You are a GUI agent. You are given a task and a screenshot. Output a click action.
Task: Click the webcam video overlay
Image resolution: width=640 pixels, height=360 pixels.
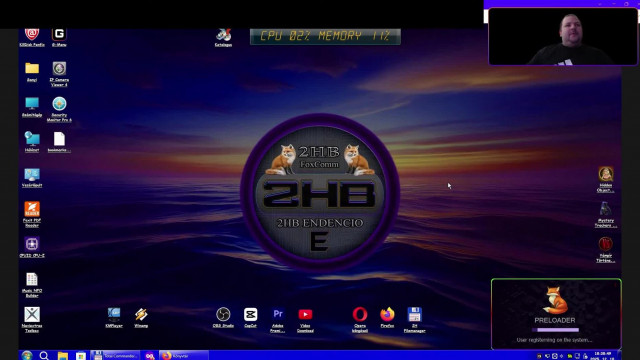[x=563, y=36]
